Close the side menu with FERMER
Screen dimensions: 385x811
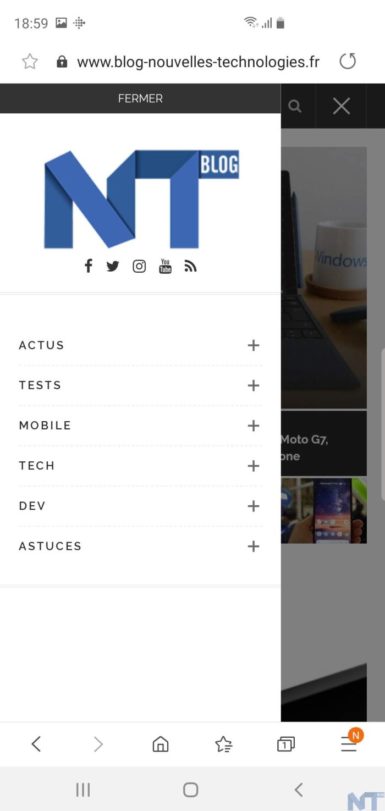140,98
